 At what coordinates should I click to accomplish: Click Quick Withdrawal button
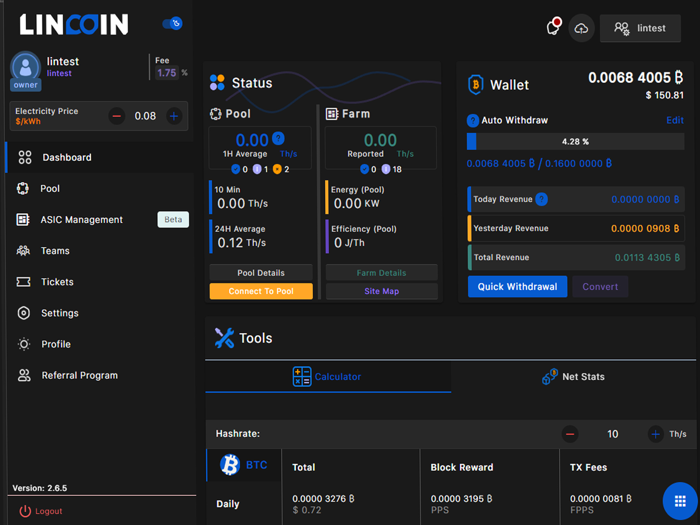click(517, 287)
